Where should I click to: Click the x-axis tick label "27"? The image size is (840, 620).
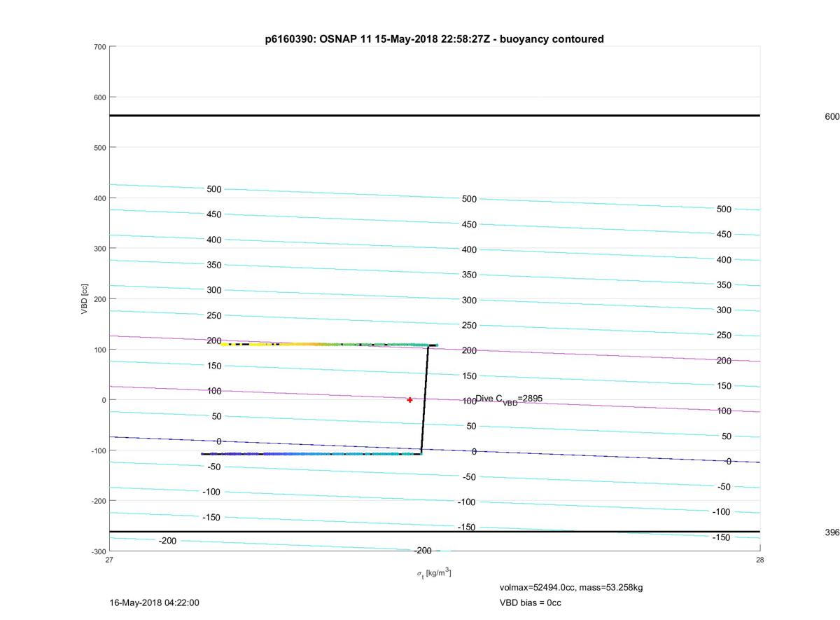coord(110,560)
